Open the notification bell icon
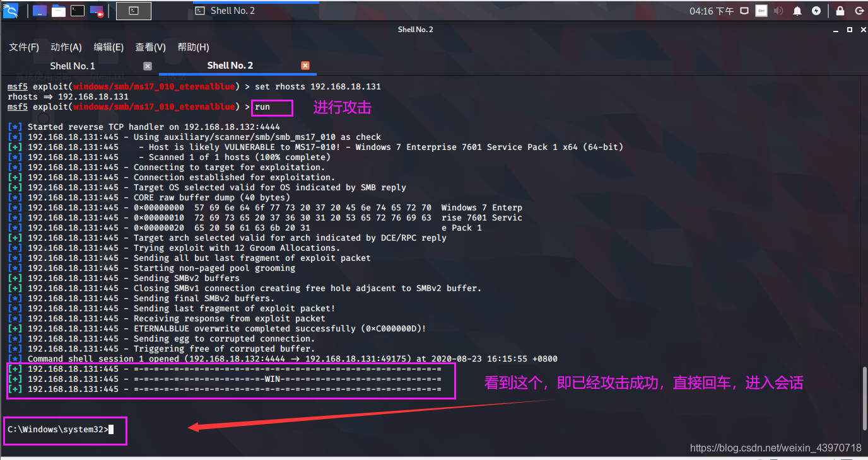 (x=797, y=11)
